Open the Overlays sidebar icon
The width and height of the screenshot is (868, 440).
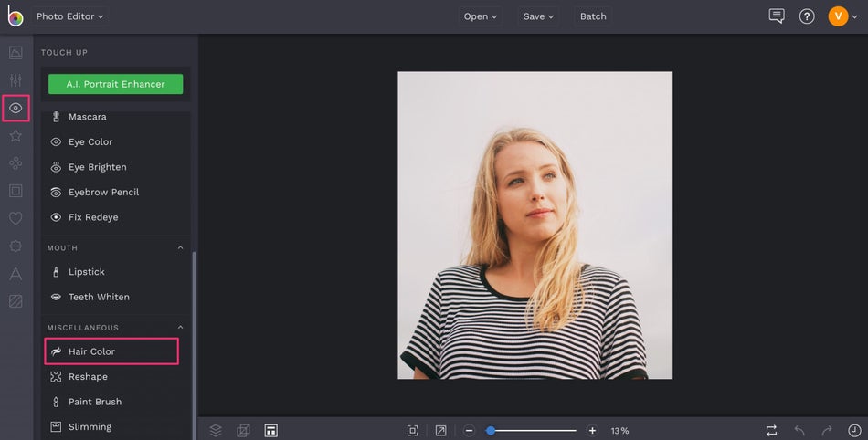[x=16, y=246]
